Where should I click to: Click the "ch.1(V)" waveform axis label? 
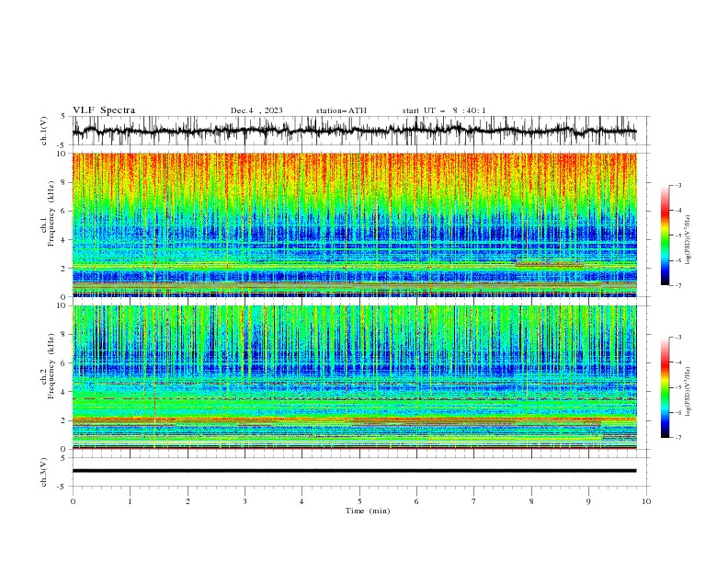pos(44,131)
